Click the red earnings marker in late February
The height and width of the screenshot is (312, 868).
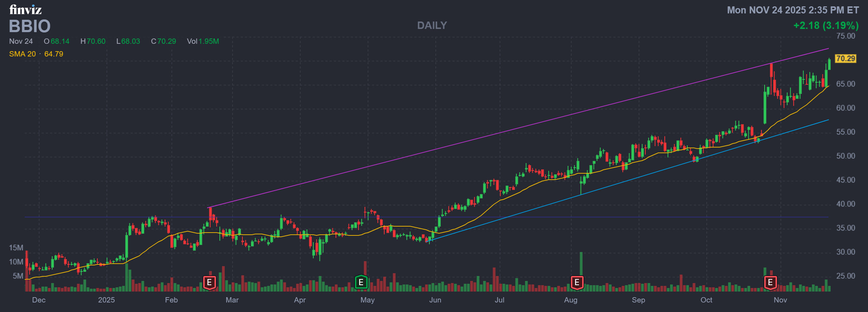click(x=209, y=282)
